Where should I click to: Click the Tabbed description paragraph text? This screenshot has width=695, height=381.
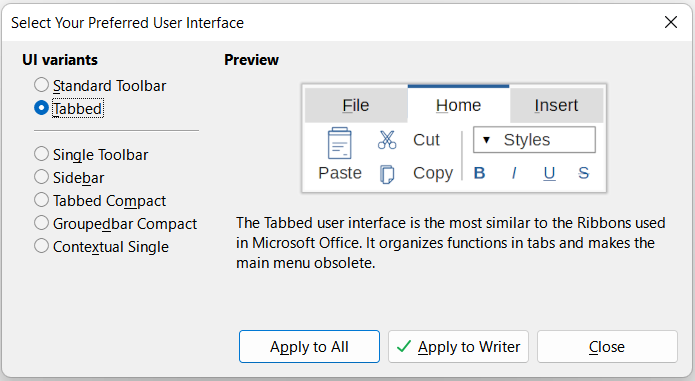pyautogui.click(x=451, y=243)
